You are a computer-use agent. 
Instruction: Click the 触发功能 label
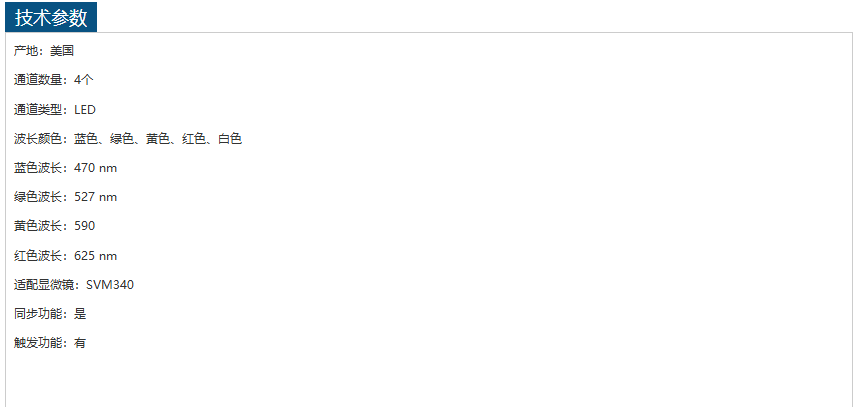(x=38, y=343)
